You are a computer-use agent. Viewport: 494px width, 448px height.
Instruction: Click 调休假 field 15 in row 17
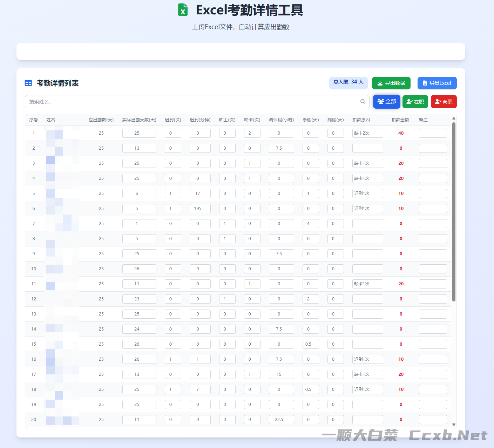tap(282, 374)
